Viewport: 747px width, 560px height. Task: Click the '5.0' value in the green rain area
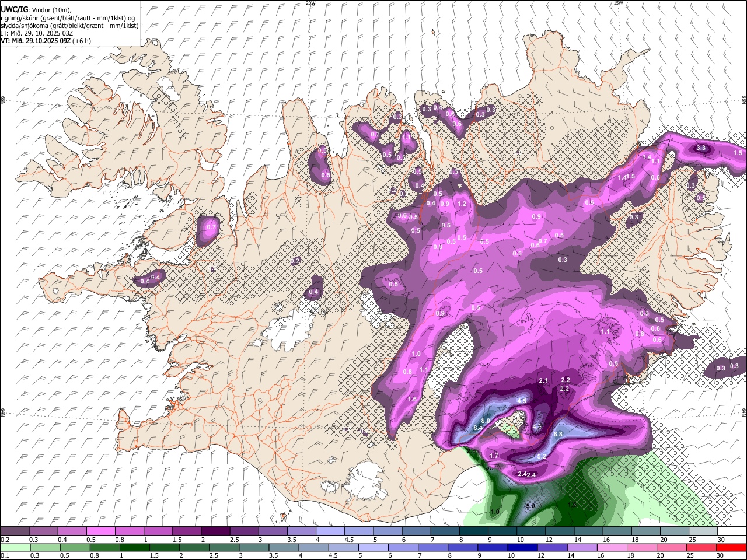click(x=530, y=506)
